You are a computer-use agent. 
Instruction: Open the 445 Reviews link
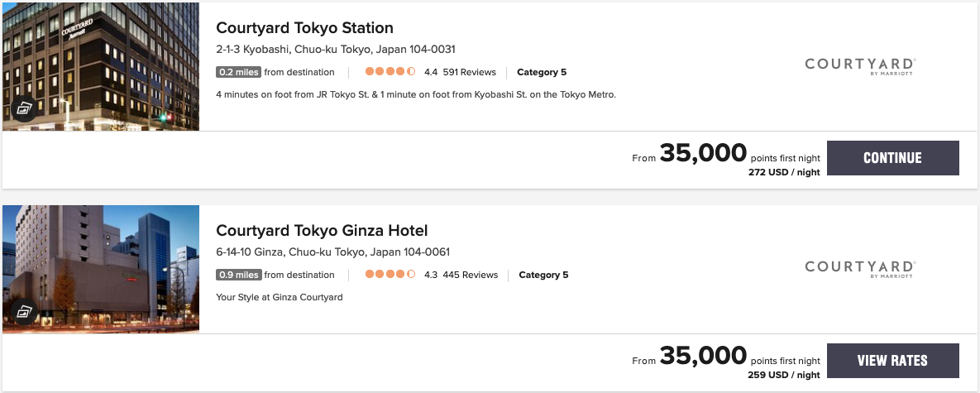tap(470, 275)
